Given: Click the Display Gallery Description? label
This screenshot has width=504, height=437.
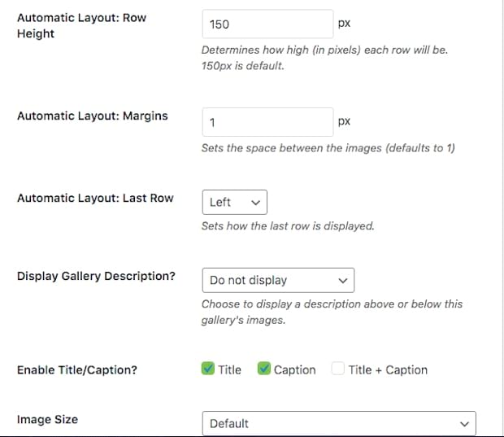Looking at the screenshot, I should [96, 276].
